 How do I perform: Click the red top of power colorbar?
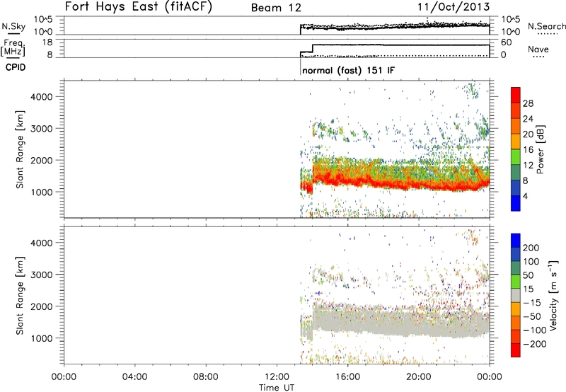(516, 95)
